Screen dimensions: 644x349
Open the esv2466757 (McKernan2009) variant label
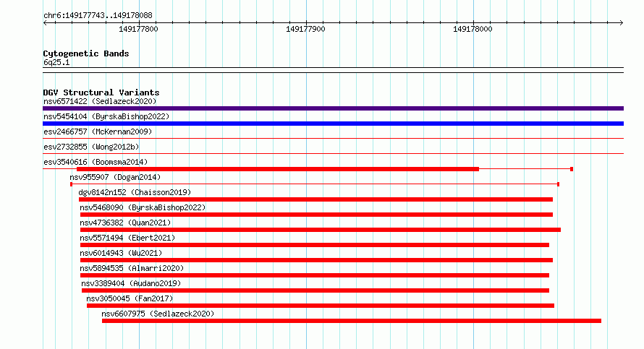point(98,132)
